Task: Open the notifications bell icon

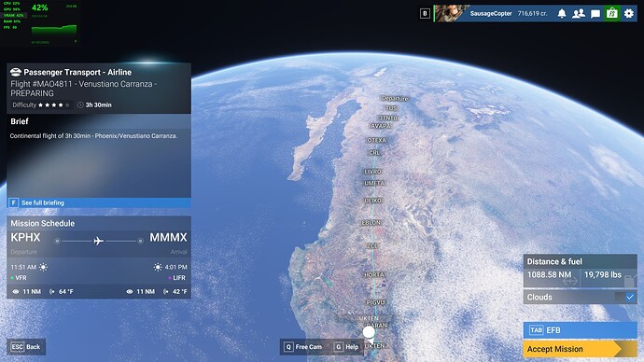Action: (x=562, y=14)
